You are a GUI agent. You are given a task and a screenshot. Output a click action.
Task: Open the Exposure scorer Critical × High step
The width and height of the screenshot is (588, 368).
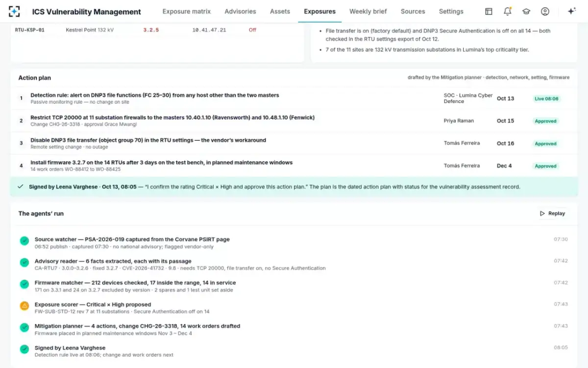(93, 304)
